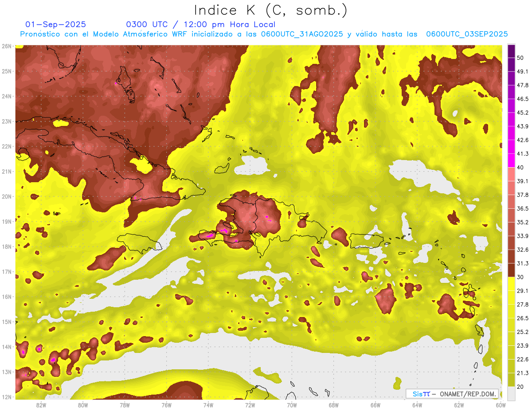Click the '37.8' legend value
The height and width of the screenshot is (411, 532).
[x=522, y=195]
